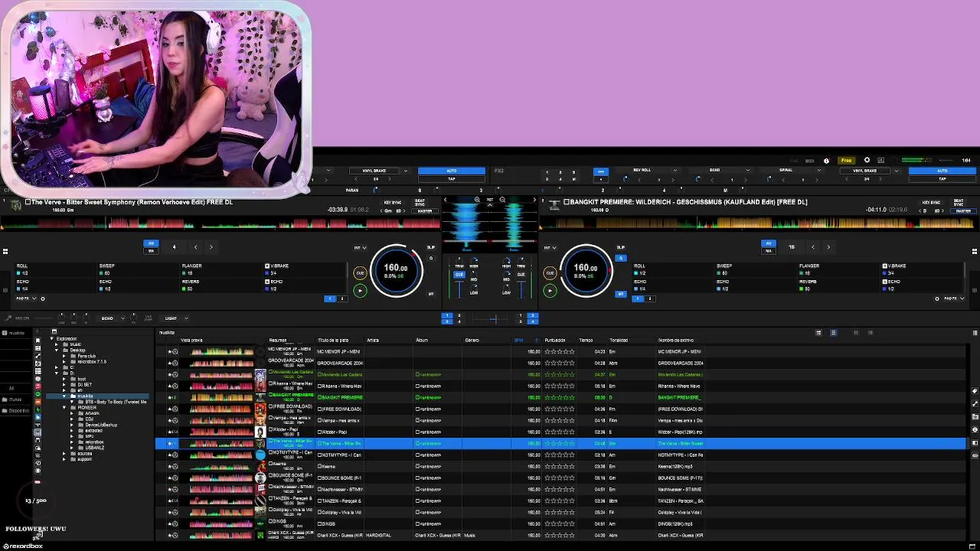Shift deck 2 beat value 16 left arrow
The image size is (980, 551).
tap(813, 247)
